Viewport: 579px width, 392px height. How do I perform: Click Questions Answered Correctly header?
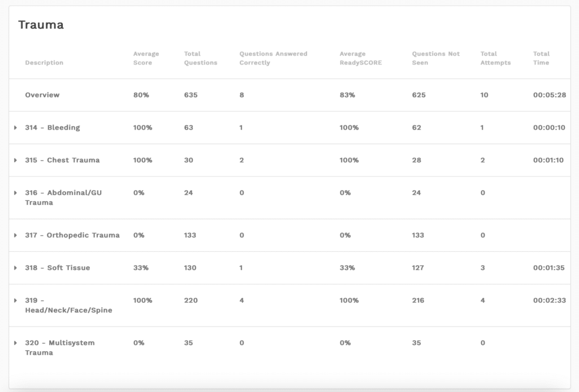pyautogui.click(x=273, y=58)
